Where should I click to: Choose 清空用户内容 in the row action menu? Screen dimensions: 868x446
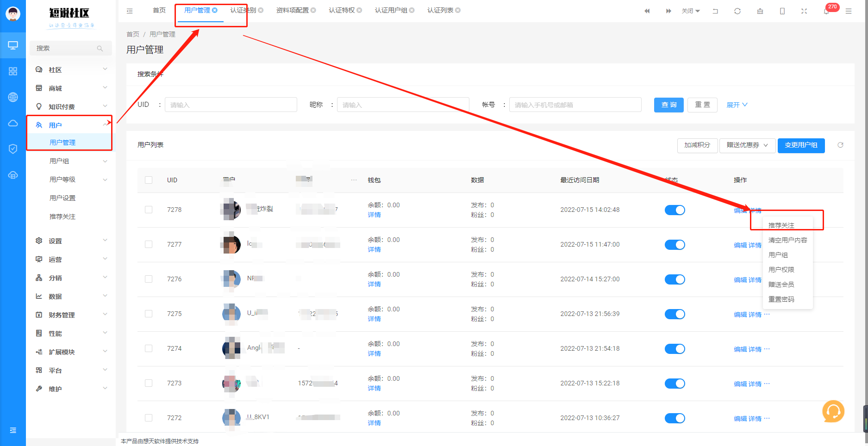pos(788,240)
